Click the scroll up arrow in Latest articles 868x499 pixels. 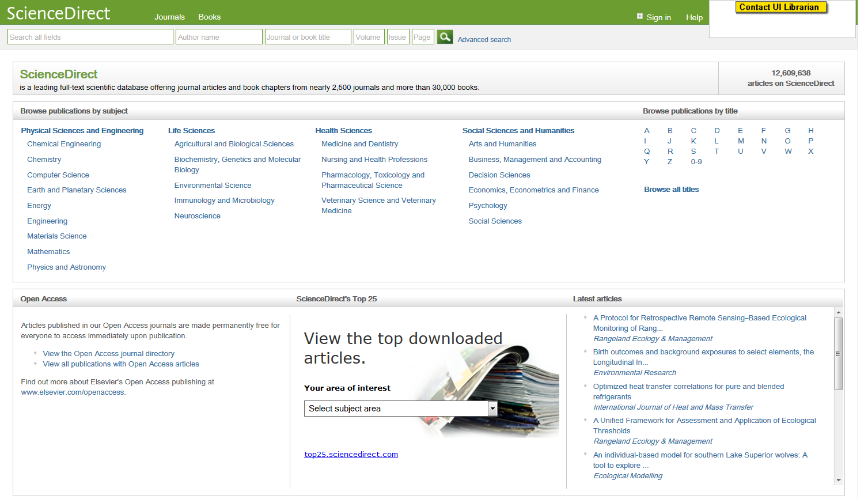[x=839, y=312]
